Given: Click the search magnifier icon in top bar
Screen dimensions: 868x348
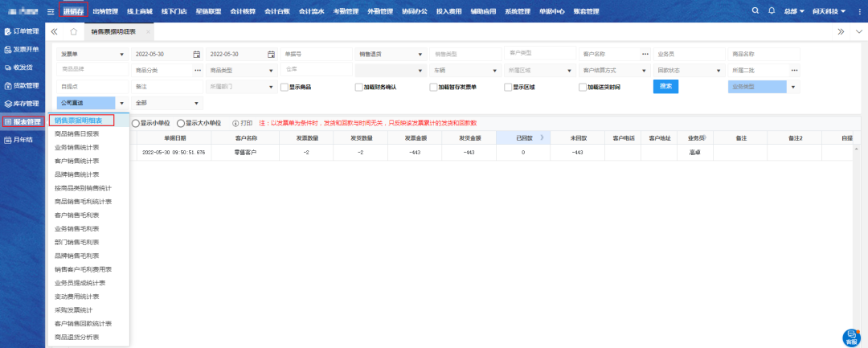Looking at the screenshot, I should pyautogui.click(x=755, y=11).
